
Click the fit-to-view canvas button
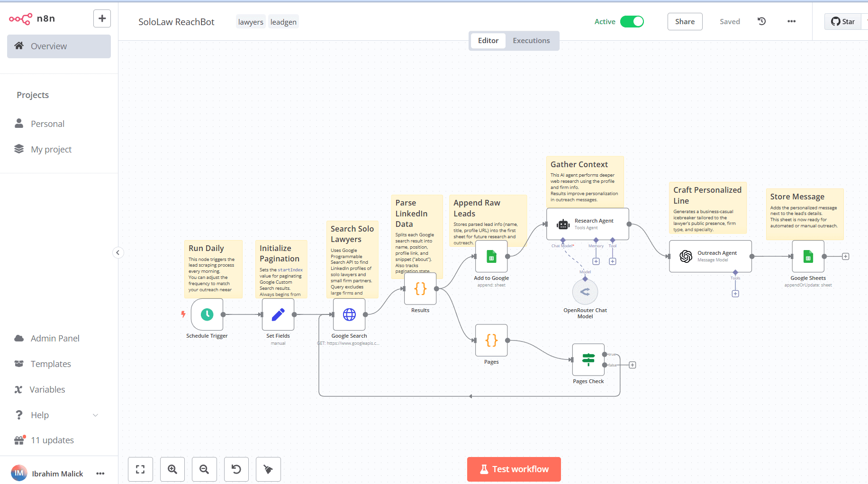(140, 469)
